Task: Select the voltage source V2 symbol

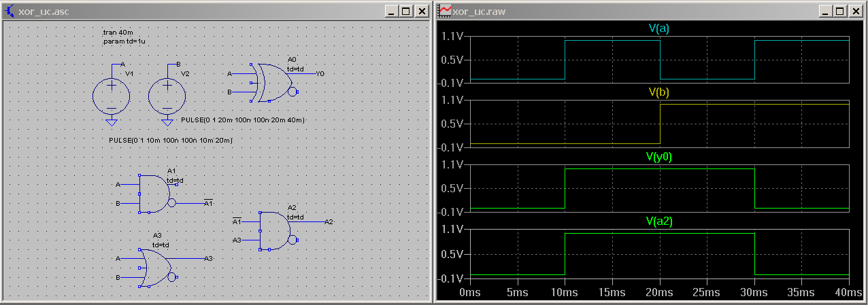Action: pyautogui.click(x=167, y=95)
